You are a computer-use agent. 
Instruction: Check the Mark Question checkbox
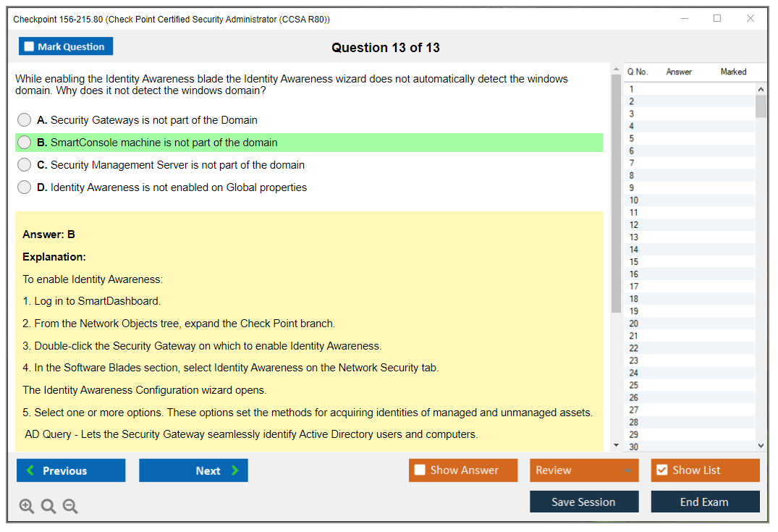point(29,47)
